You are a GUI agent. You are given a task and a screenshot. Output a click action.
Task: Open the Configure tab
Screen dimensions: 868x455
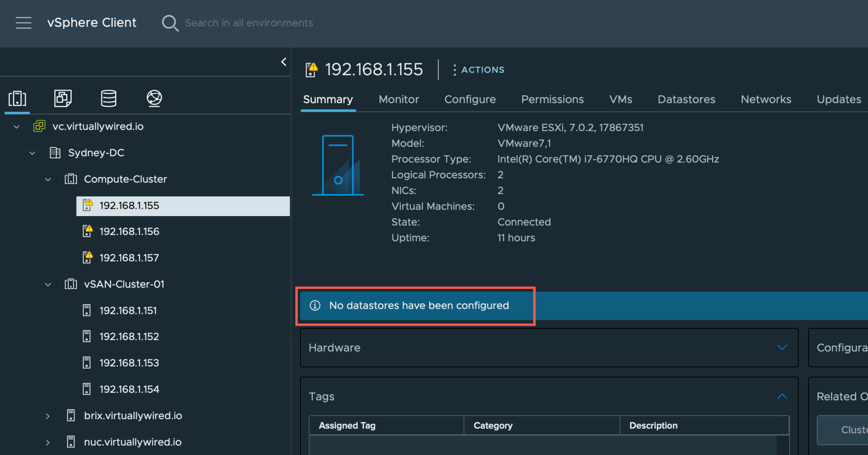[x=470, y=100]
